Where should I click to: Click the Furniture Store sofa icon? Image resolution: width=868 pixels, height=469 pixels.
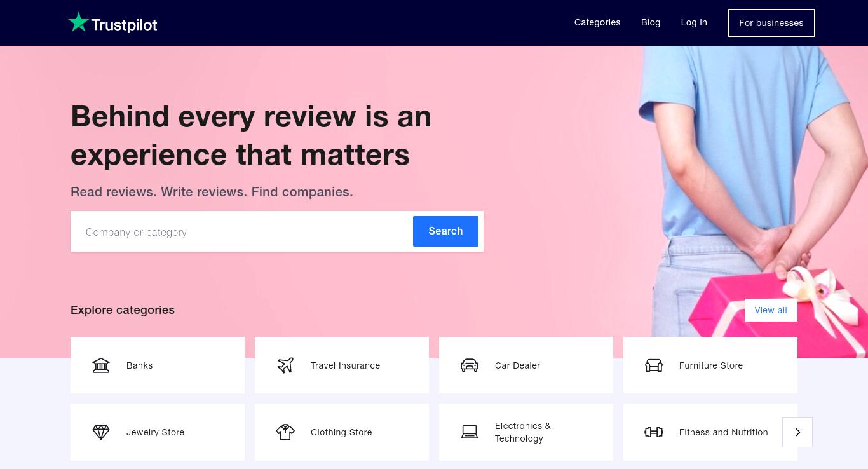[654, 365]
